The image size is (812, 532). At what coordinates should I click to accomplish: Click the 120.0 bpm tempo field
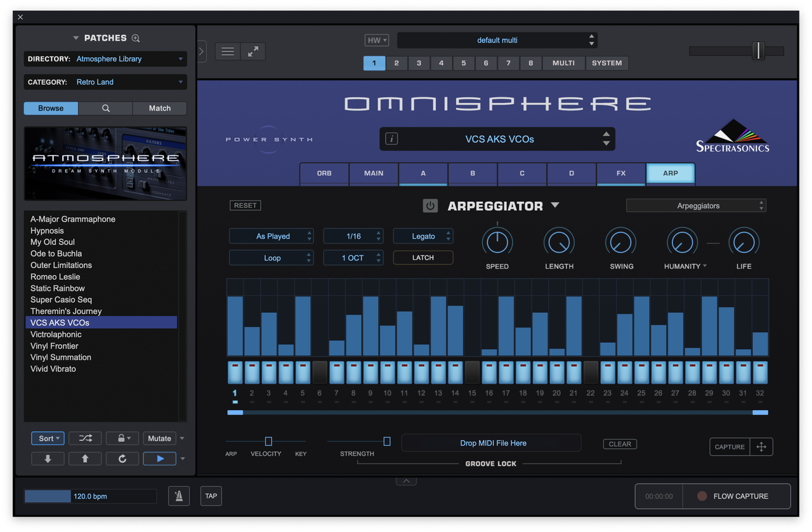click(90, 496)
